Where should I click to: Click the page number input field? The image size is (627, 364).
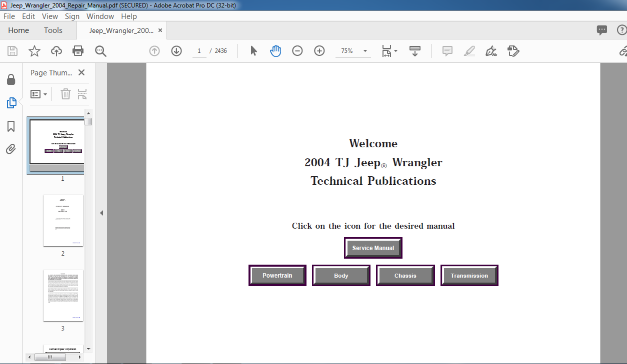[199, 51]
